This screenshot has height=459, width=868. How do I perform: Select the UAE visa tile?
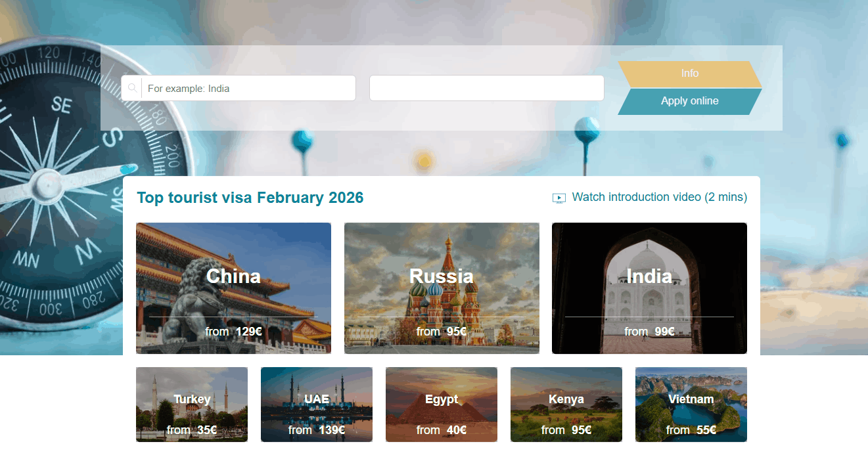317,404
